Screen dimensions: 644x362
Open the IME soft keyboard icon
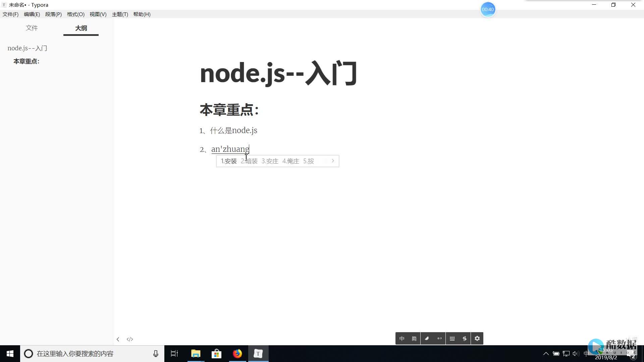(452, 339)
